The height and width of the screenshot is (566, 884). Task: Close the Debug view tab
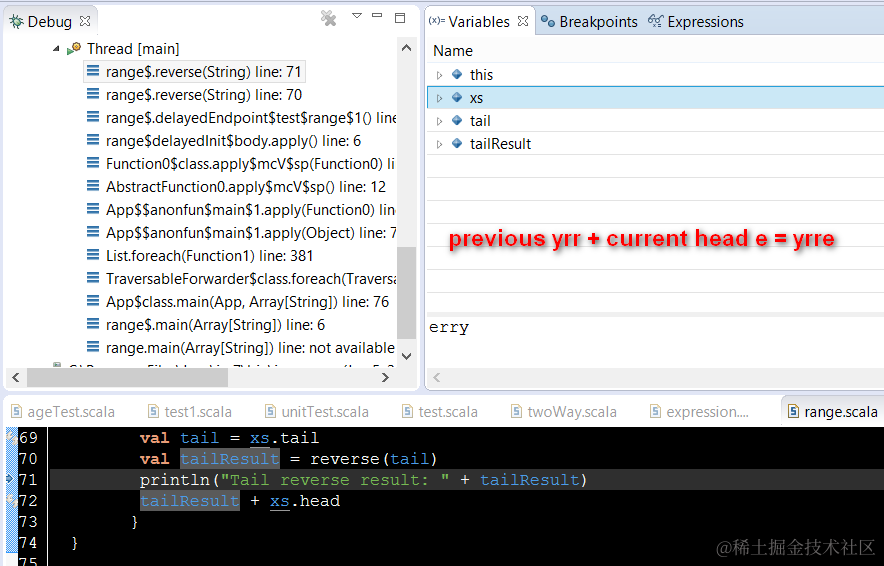[85, 21]
